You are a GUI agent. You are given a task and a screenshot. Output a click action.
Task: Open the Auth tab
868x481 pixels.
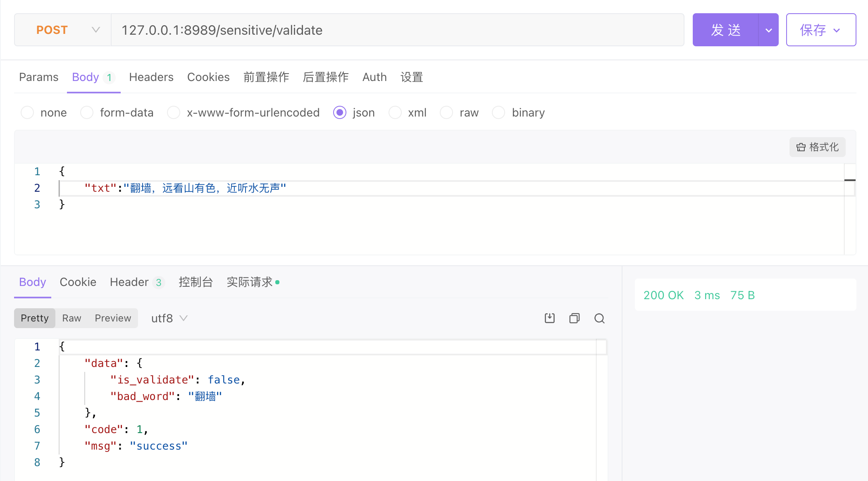click(374, 77)
